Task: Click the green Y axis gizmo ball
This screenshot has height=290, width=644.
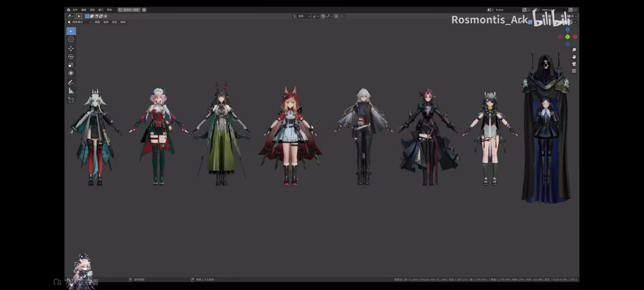Action: pyautogui.click(x=568, y=37)
